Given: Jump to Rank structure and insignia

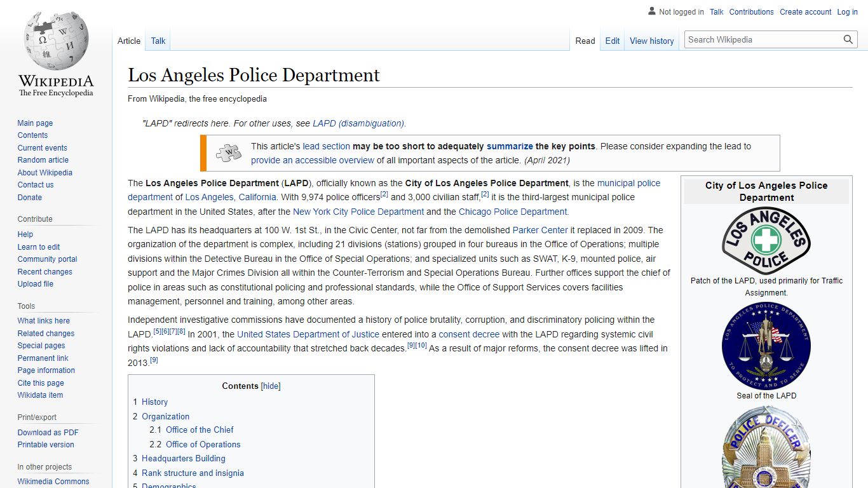Looking at the screenshot, I should coord(193,473).
